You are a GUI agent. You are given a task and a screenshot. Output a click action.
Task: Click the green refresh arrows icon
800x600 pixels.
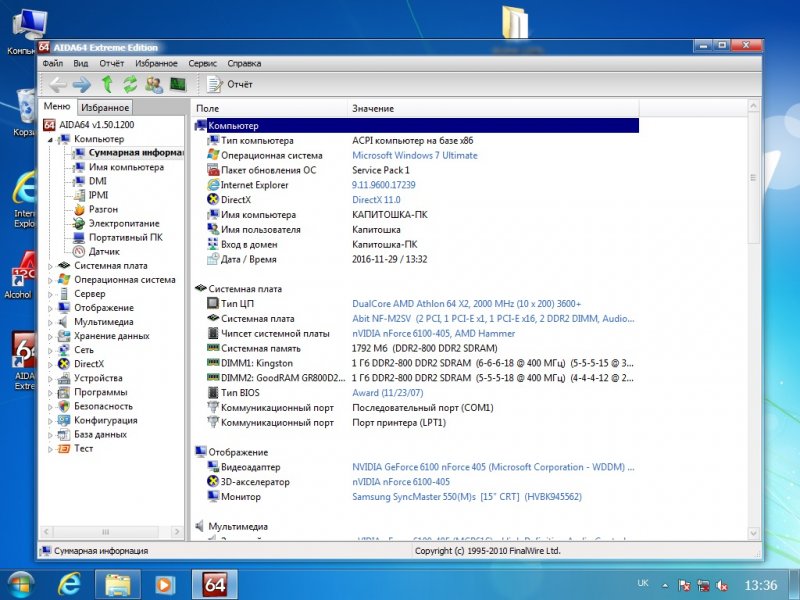130,84
